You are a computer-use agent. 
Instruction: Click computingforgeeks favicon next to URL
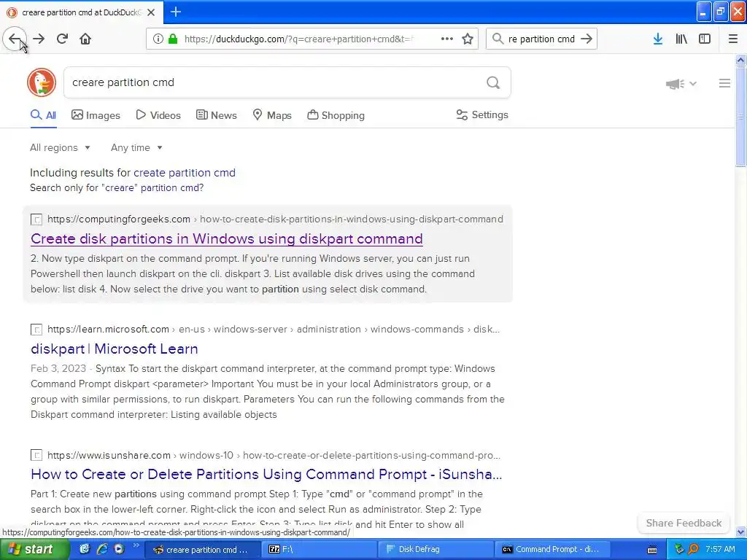(36, 219)
